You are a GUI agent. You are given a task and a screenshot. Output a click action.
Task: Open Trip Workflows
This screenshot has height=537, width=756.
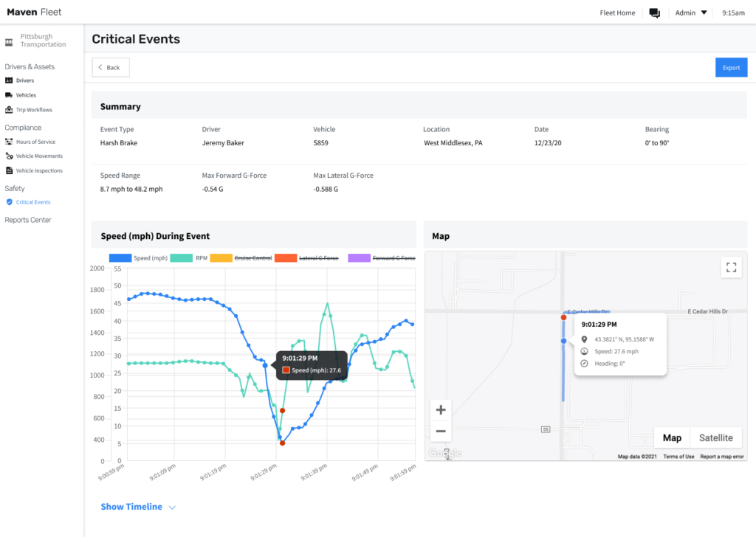[34, 110]
